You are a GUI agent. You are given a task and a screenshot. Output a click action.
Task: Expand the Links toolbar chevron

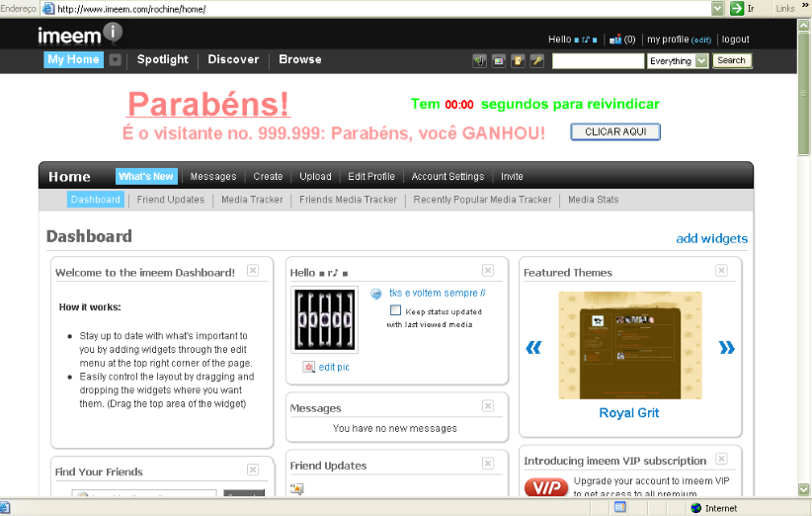coord(805,6)
